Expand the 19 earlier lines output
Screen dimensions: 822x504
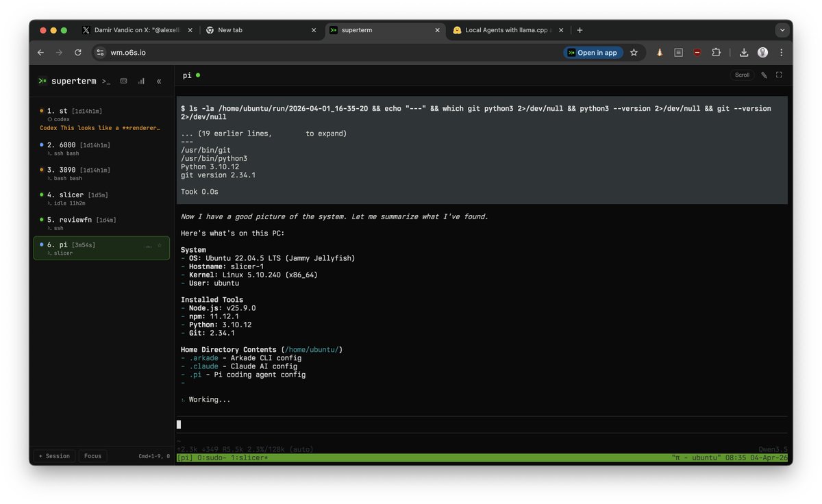point(264,134)
